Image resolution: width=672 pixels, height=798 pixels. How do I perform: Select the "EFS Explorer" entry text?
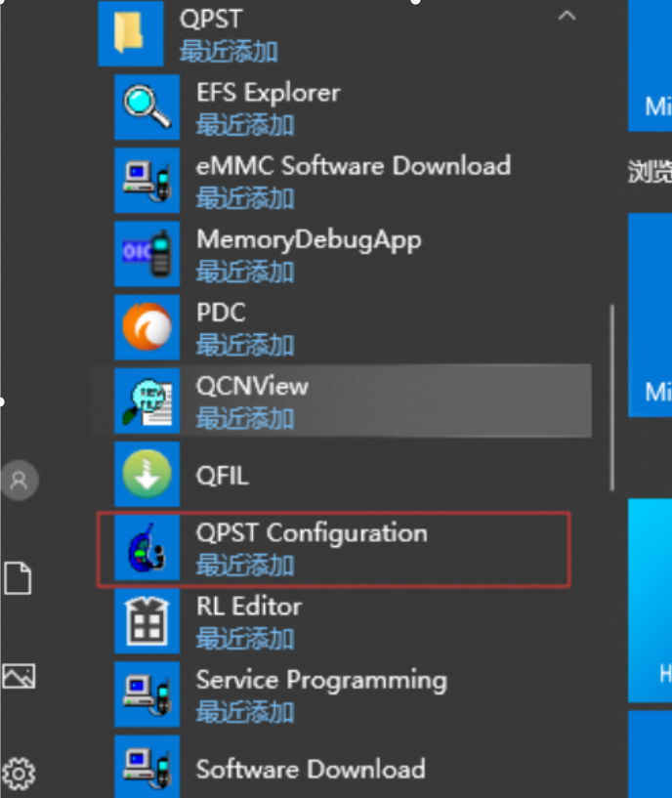[269, 93]
